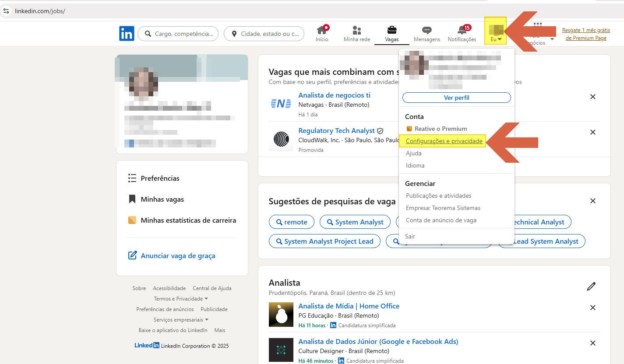
Task: Open Analista de Mídia Home Office job
Action: click(349, 306)
